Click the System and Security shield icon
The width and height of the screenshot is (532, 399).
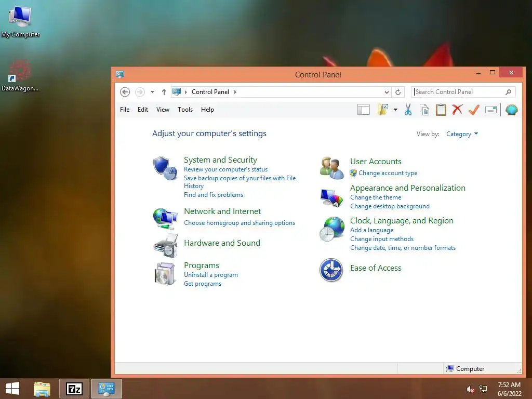(x=165, y=168)
